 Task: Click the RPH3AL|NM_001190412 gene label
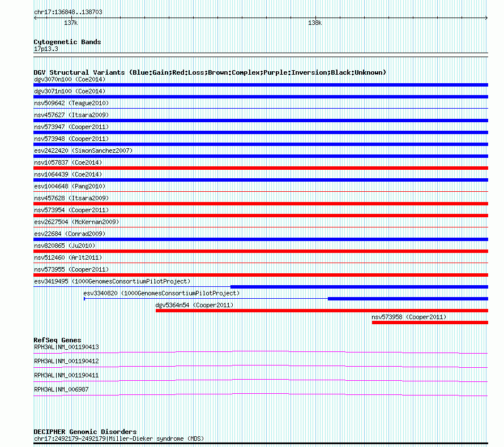pyautogui.click(x=66, y=361)
